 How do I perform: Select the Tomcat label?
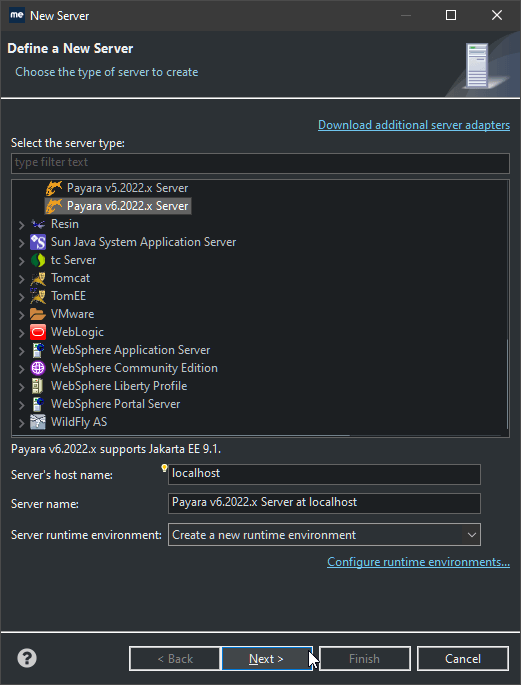tap(70, 278)
